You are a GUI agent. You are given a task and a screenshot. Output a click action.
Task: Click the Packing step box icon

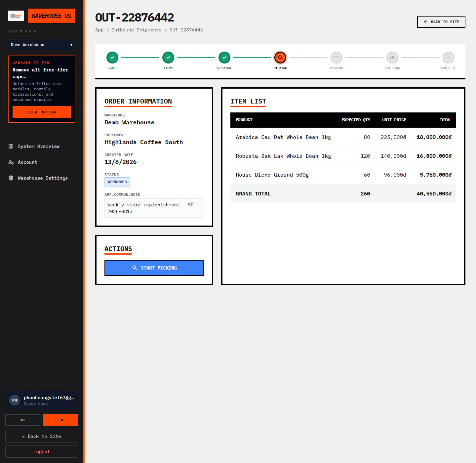337,58
